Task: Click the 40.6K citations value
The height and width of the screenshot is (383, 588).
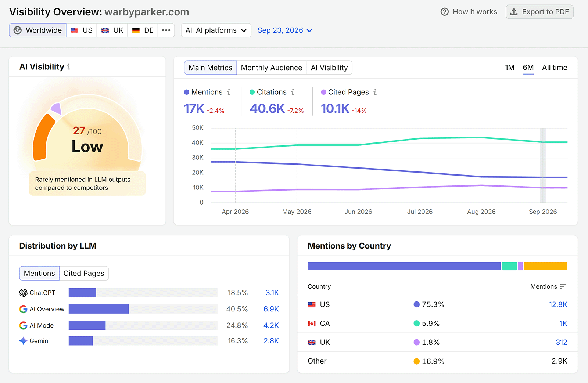Action: [x=267, y=109]
